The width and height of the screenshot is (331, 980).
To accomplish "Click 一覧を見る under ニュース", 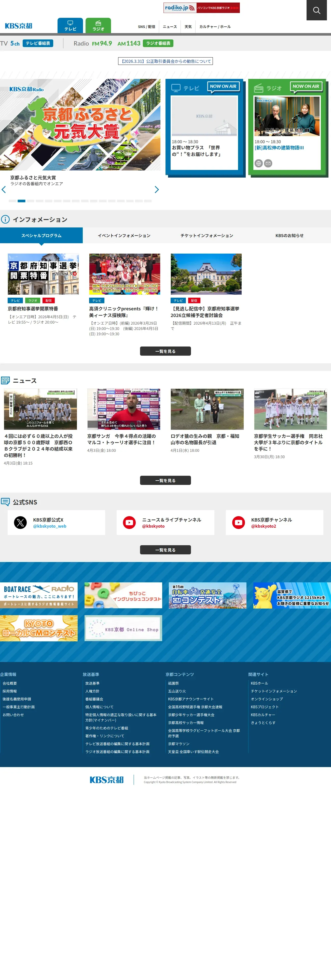I will 165,481.
